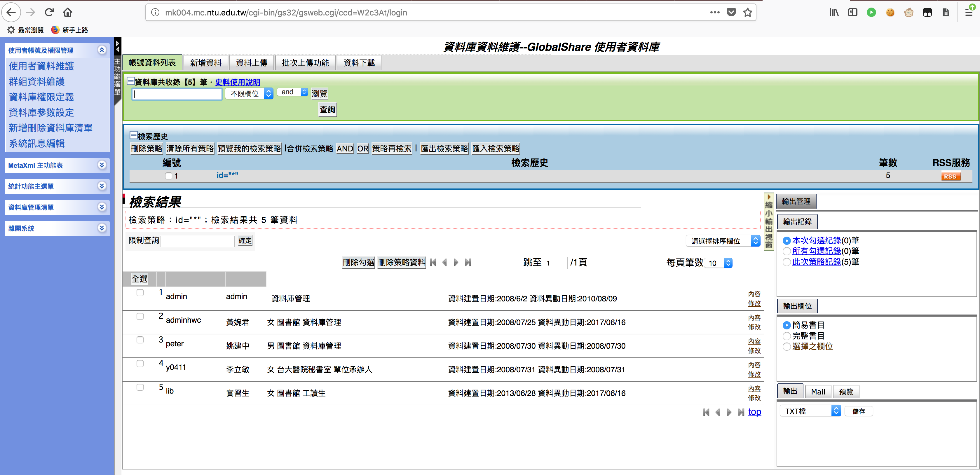Select 此次策略記錄 radio button
The image size is (980, 475).
point(787,262)
